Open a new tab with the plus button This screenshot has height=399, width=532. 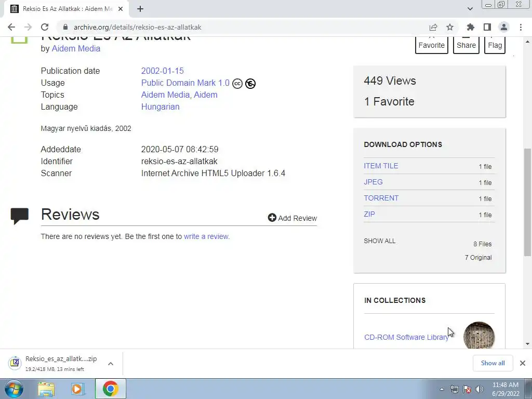coord(140,9)
